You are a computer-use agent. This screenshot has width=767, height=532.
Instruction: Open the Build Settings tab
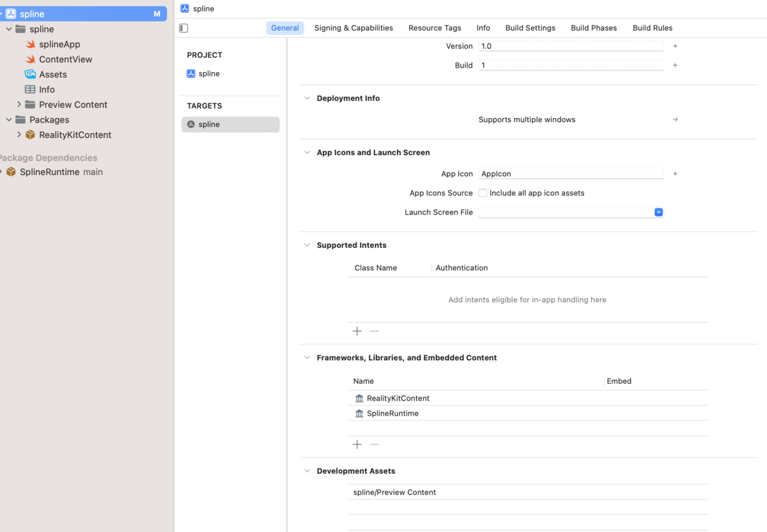point(531,28)
